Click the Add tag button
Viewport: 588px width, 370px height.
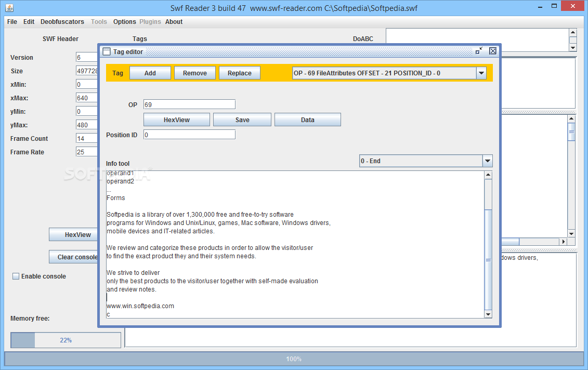(x=150, y=73)
